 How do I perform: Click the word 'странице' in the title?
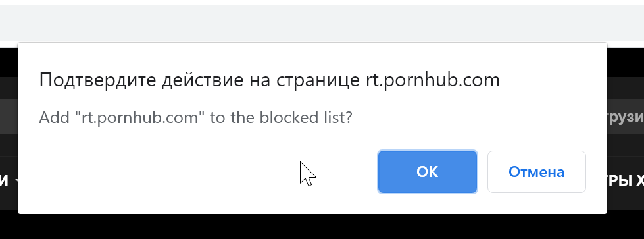coord(318,80)
